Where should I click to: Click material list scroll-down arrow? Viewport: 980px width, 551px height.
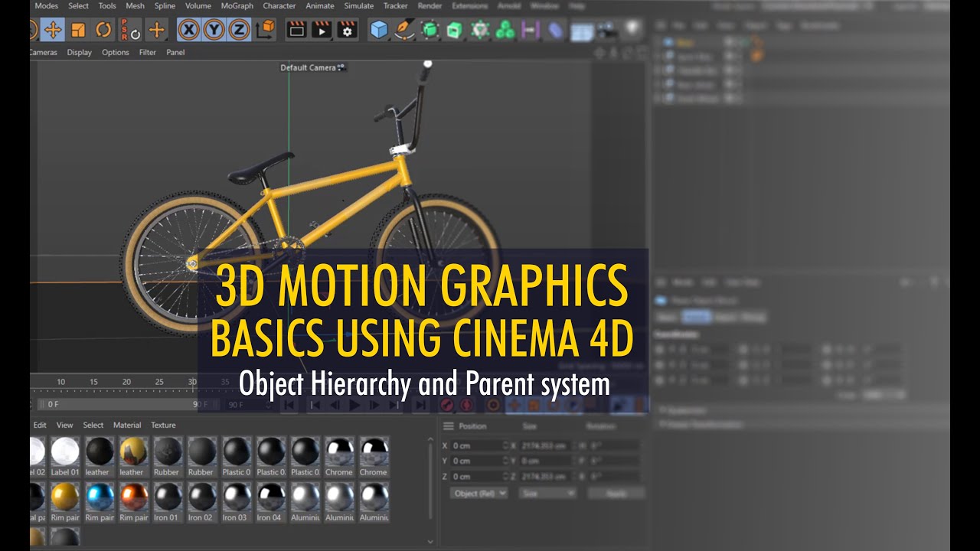(430, 541)
